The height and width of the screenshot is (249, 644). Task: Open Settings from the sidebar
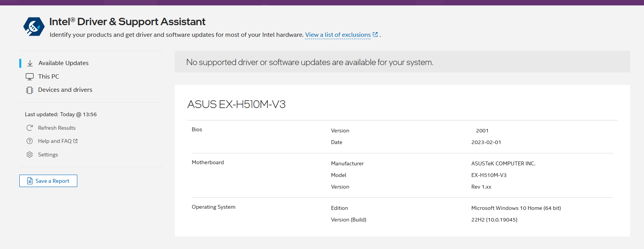tap(48, 155)
